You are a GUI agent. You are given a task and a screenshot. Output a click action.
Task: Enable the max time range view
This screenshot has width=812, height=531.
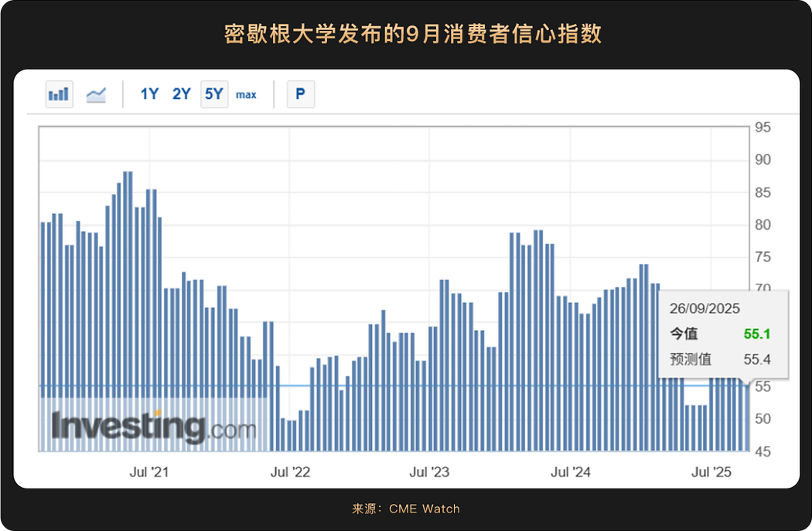246,94
